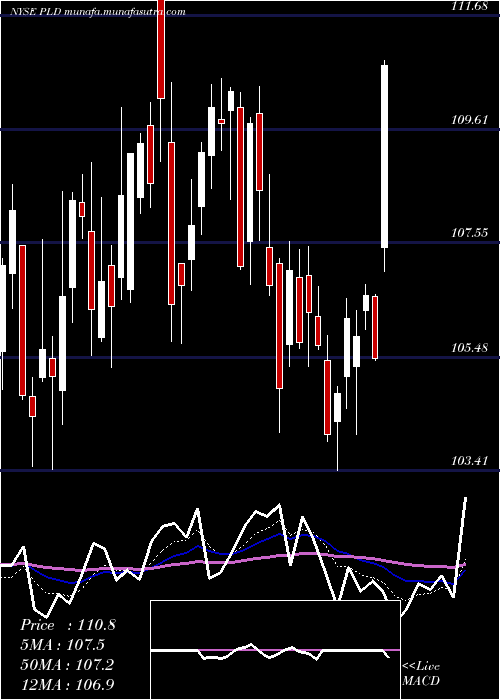Click the <<Live MACD label
500x700 pixels.
[x=421, y=673]
